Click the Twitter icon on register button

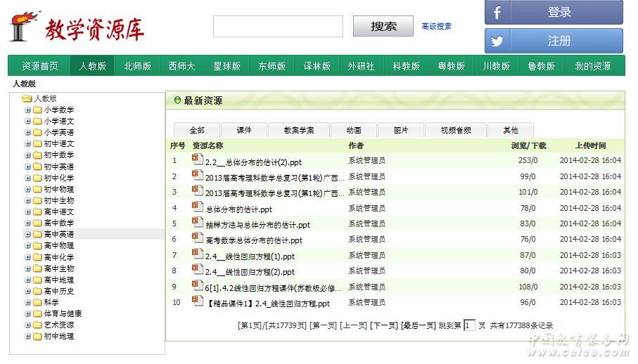497,41
